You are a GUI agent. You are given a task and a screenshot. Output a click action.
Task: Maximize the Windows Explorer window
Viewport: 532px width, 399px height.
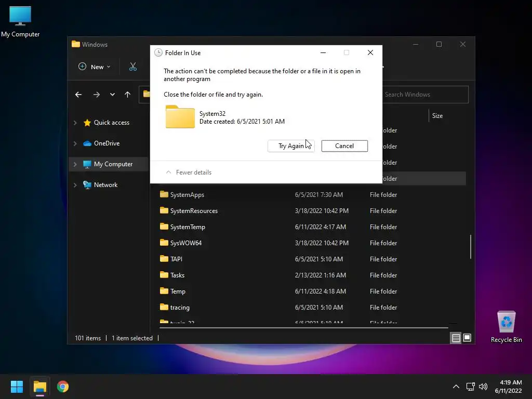[439, 44]
